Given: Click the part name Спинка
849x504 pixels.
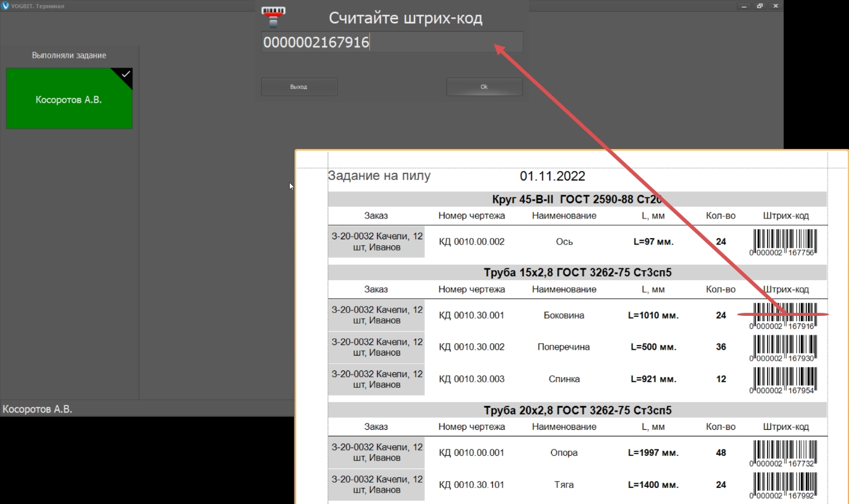Looking at the screenshot, I should [564, 379].
